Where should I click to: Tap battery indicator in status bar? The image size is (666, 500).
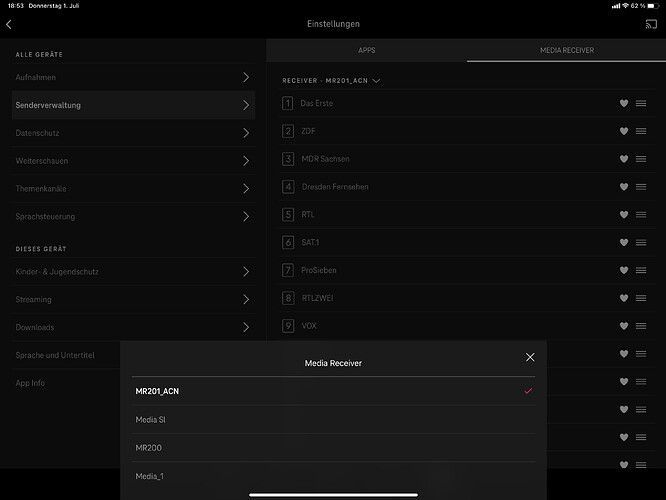[x=654, y=6]
